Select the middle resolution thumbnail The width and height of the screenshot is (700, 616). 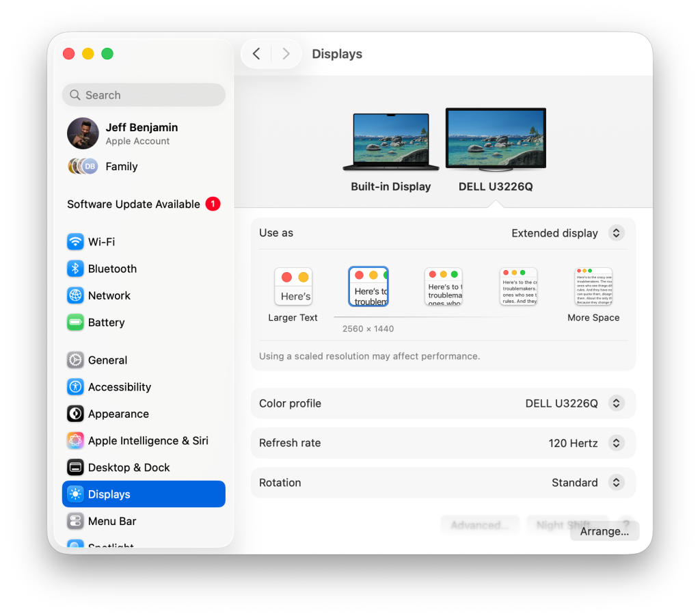[x=443, y=286]
